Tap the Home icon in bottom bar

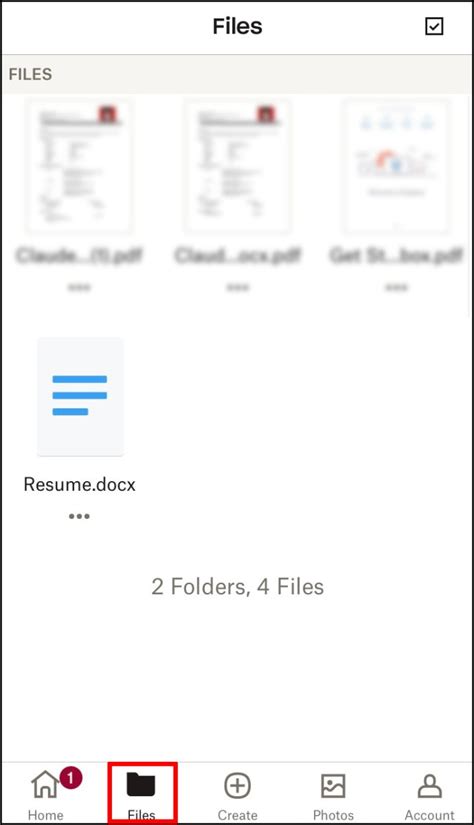point(45,785)
